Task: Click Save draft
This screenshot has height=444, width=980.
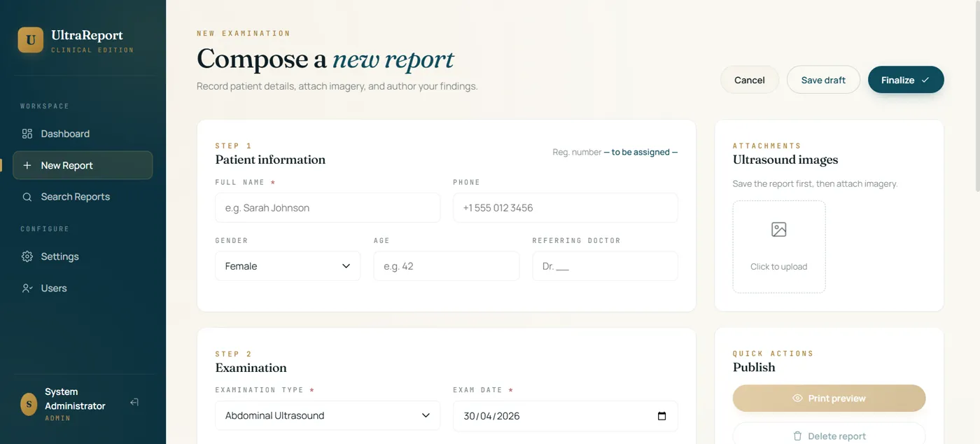Action: [823, 80]
